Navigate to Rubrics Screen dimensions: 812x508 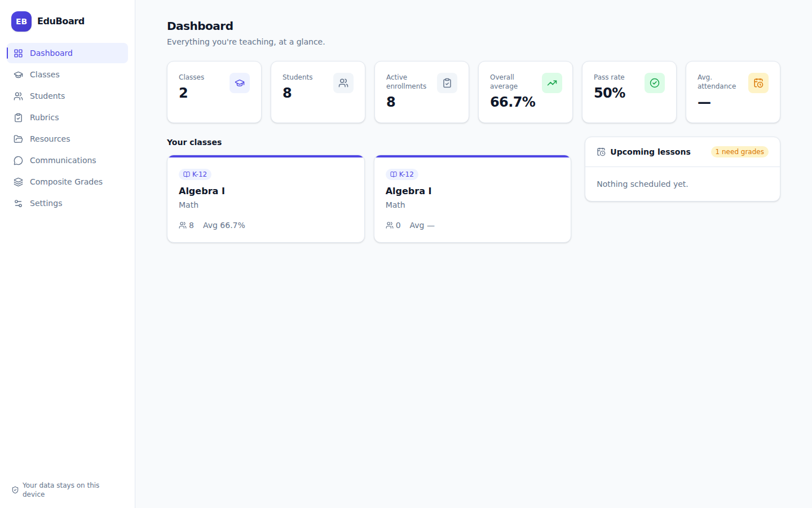point(67,117)
